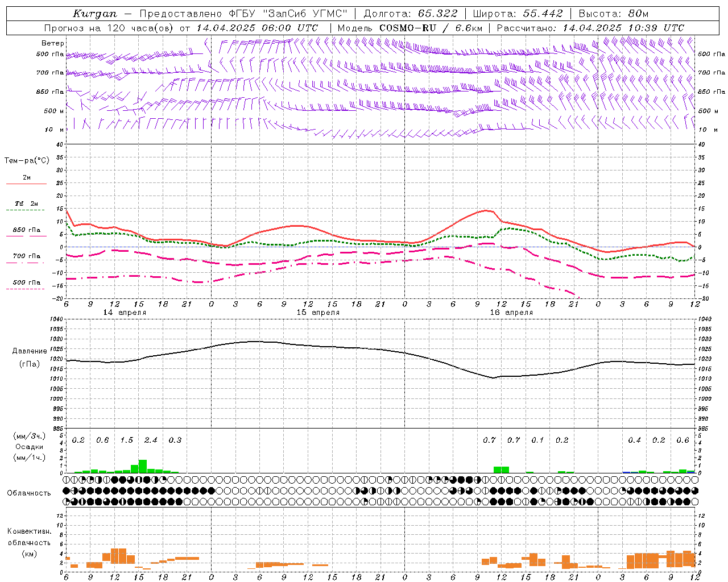Image resolution: width=728 pixels, height=582 pixels.
Task: Click the tallest green precipitation bar on 14 апреля
Action: [143, 466]
